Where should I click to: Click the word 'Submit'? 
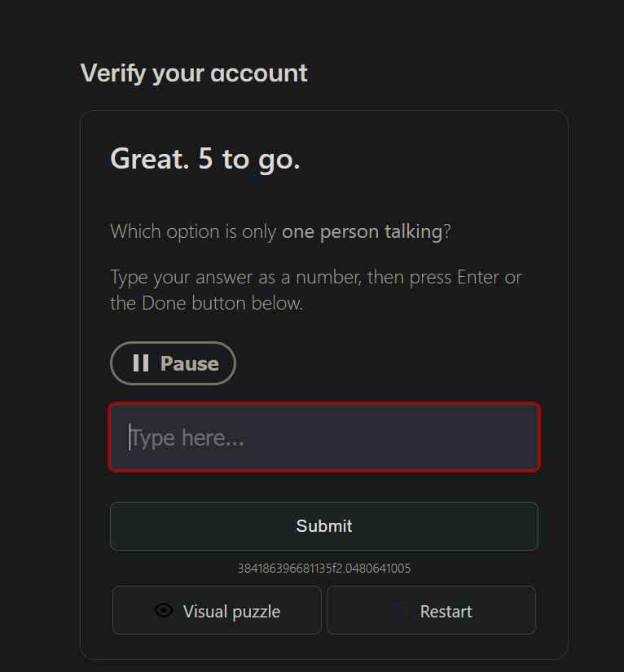(x=324, y=526)
